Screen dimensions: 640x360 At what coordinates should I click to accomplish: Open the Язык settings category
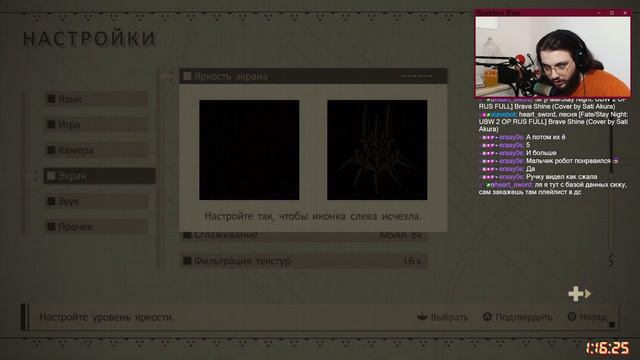pyautogui.click(x=96, y=99)
